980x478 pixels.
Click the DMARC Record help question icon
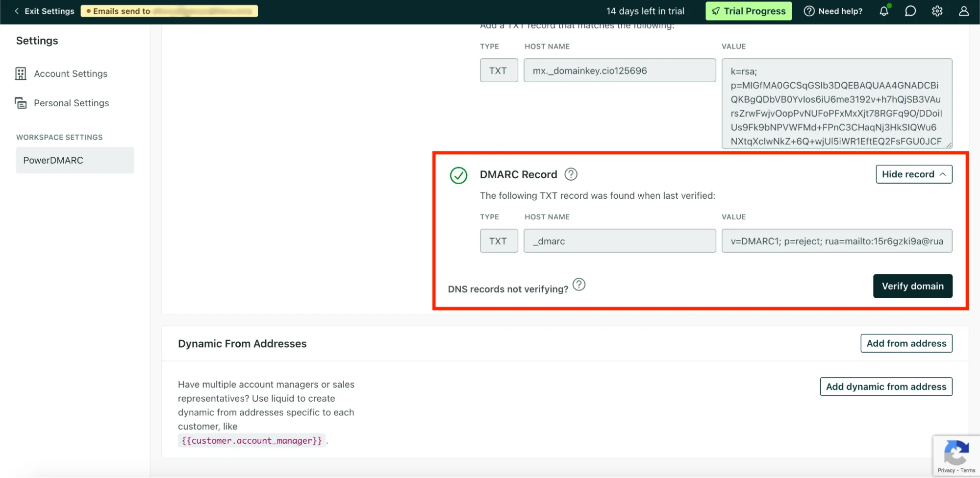pos(571,174)
